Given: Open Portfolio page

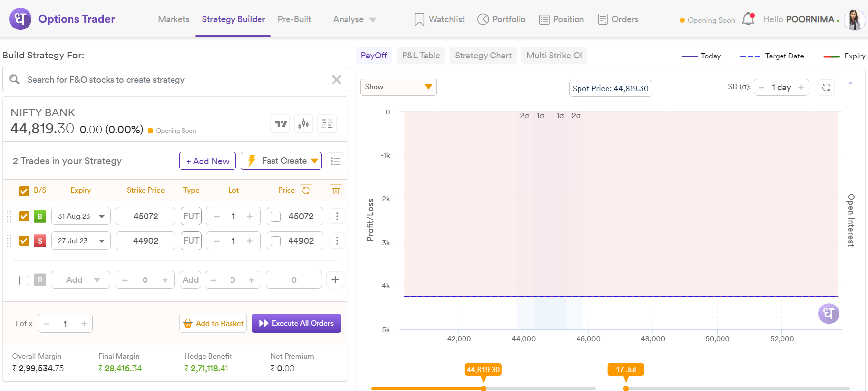Looking at the screenshot, I should coord(501,19).
